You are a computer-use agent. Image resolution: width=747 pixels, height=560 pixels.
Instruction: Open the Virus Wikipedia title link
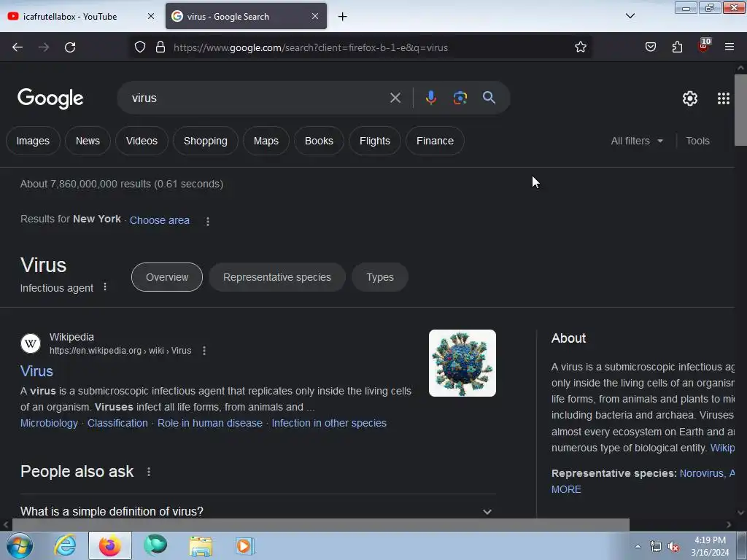point(36,371)
